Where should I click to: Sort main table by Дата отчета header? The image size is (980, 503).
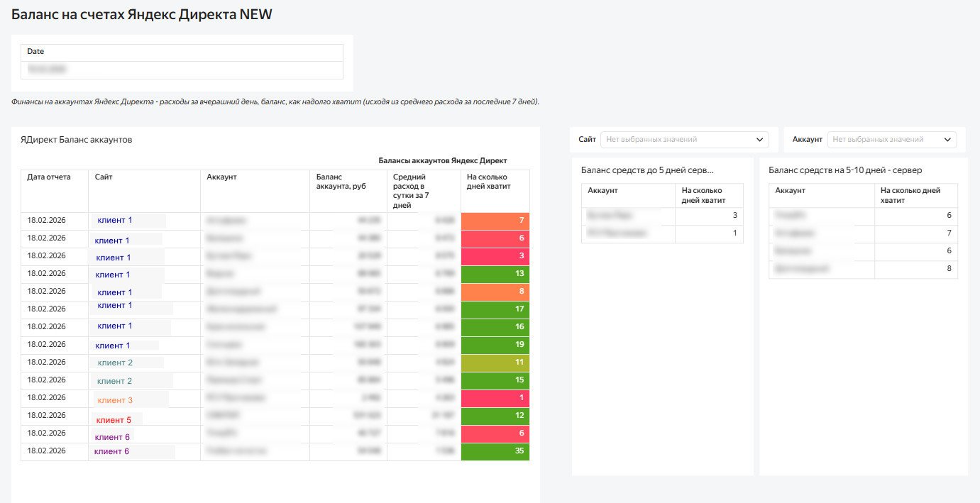[x=55, y=191]
